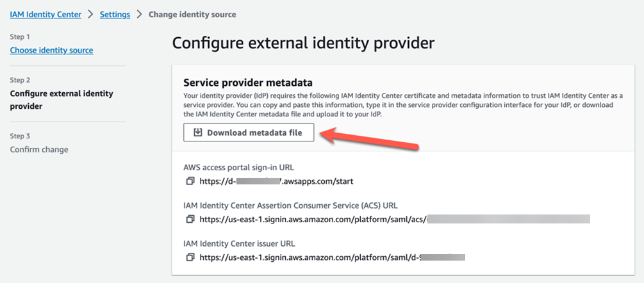Click the Configure external identity provider page title
Image resolution: width=644 pixels, height=283 pixels.
[303, 44]
